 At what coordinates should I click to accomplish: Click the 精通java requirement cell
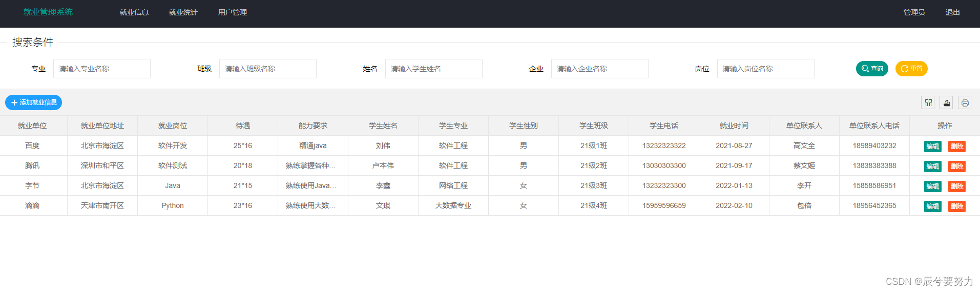point(313,145)
